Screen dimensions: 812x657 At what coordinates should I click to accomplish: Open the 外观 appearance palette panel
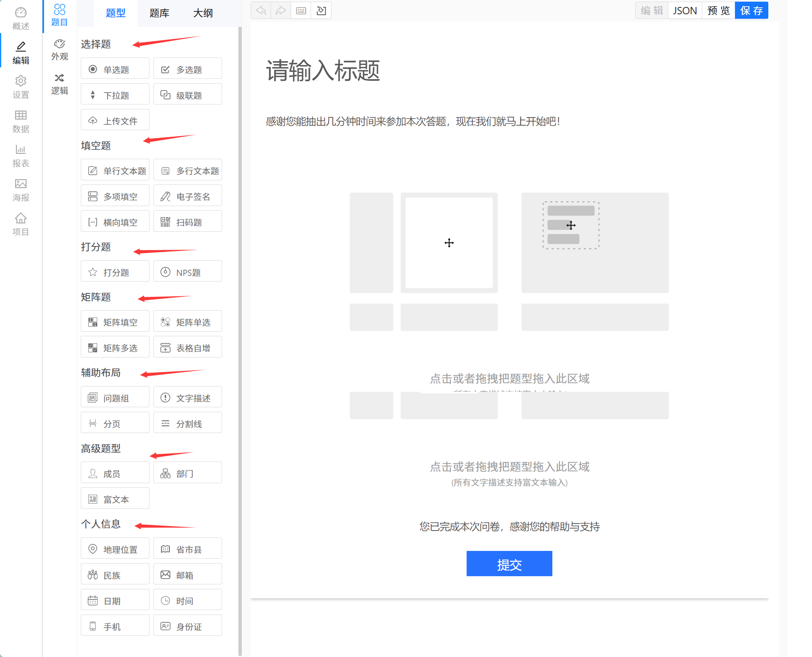pos(60,49)
